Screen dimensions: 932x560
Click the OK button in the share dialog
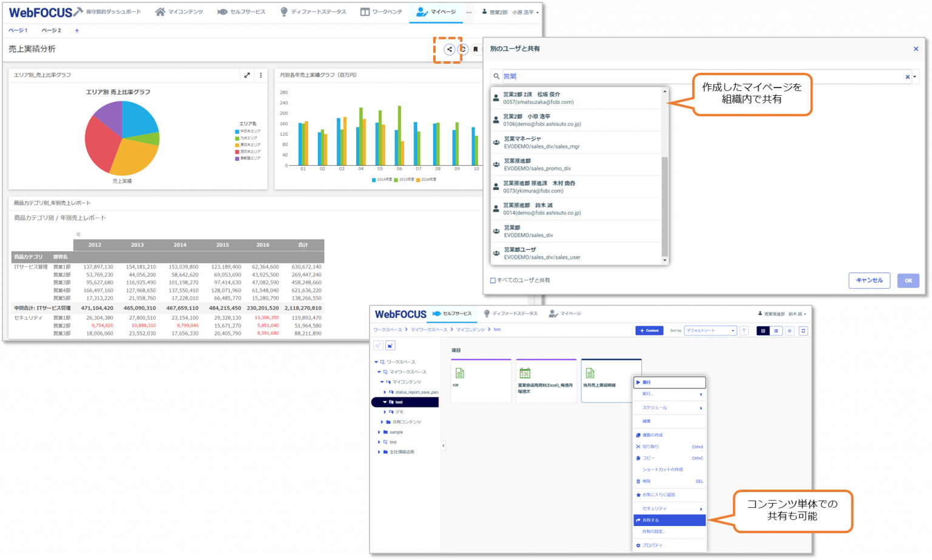tap(908, 280)
